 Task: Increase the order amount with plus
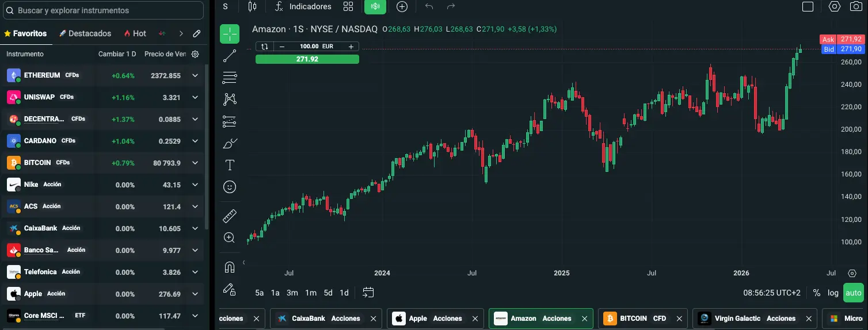coord(351,46)
